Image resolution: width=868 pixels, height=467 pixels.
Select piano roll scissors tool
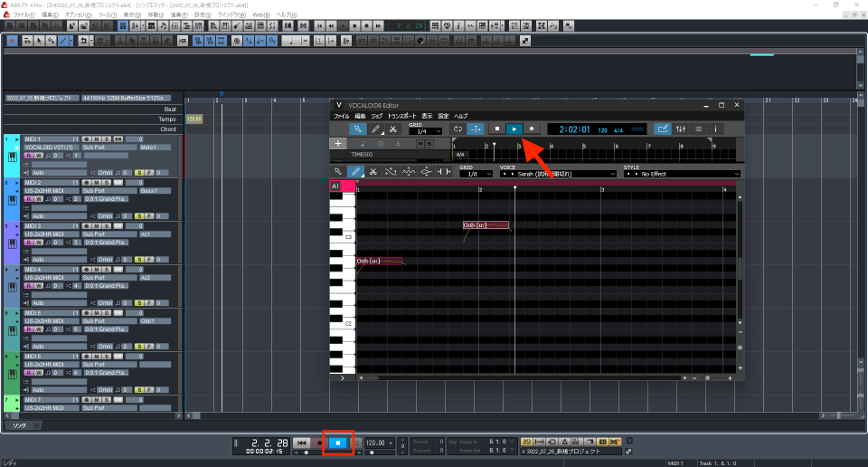tap(373, 172)
